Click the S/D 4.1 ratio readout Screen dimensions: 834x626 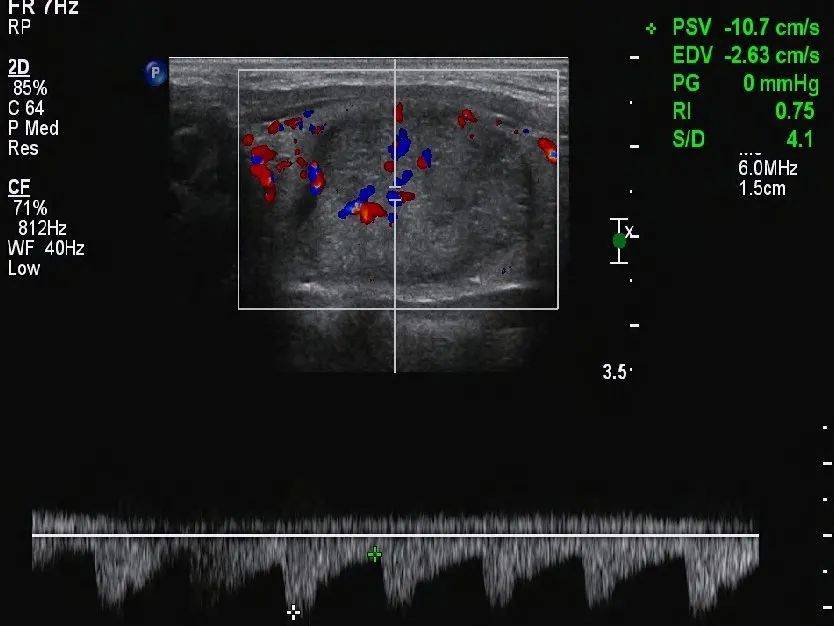(x=743, y=139)
